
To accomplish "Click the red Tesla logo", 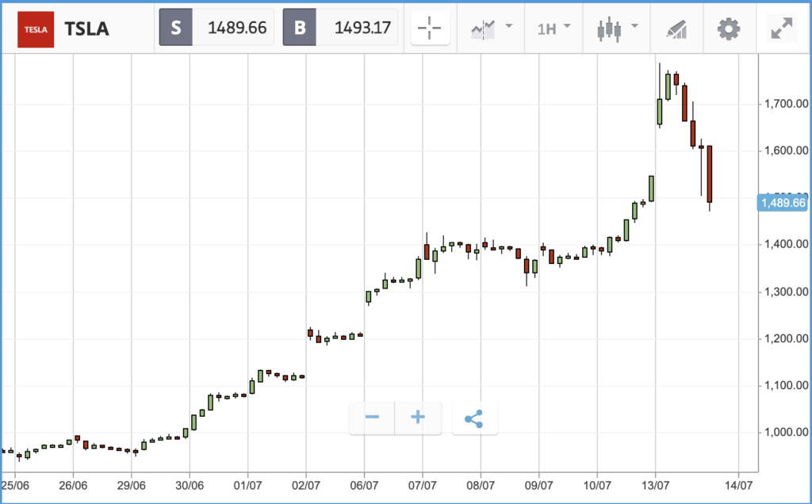I will point(36,29).
